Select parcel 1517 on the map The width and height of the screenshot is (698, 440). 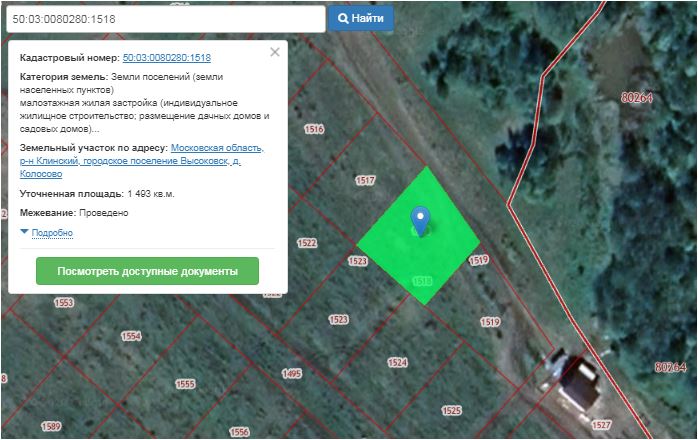365,180
